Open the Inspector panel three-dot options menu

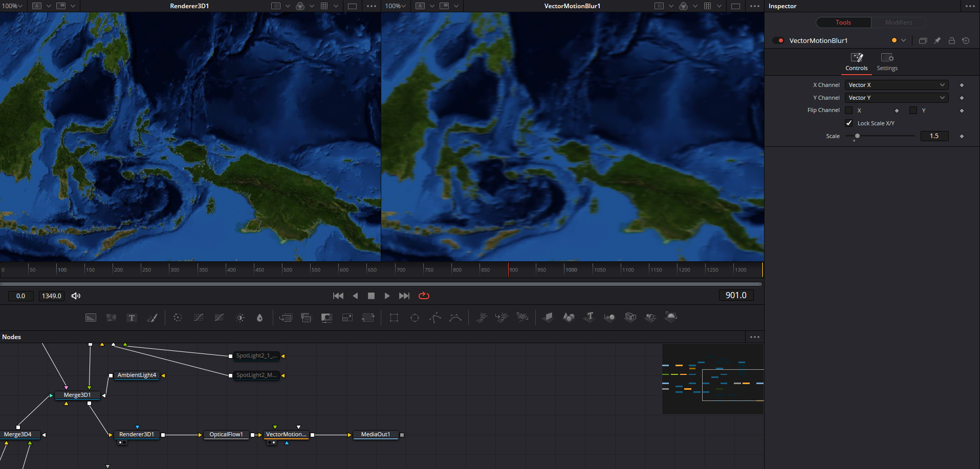pos(970,6)
